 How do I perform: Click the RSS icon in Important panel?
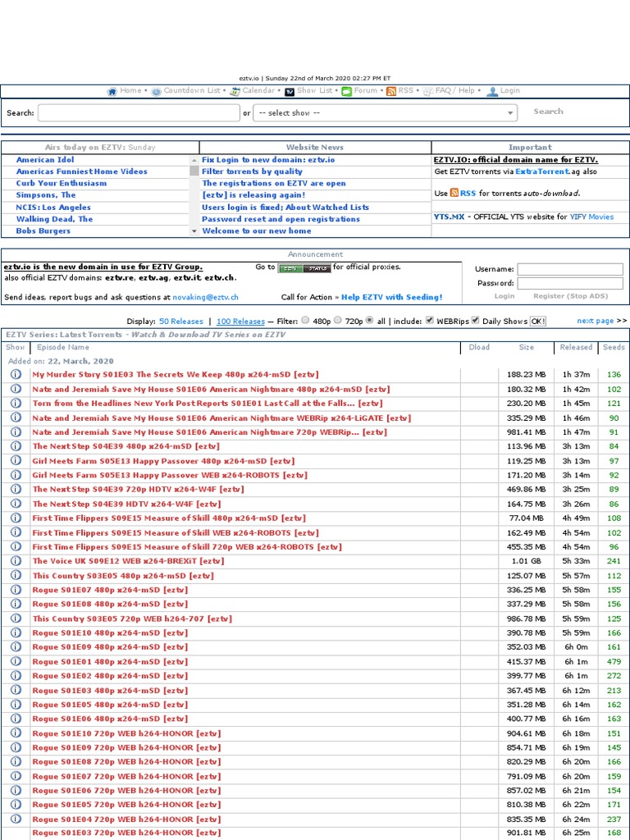[x=454, y=193]
